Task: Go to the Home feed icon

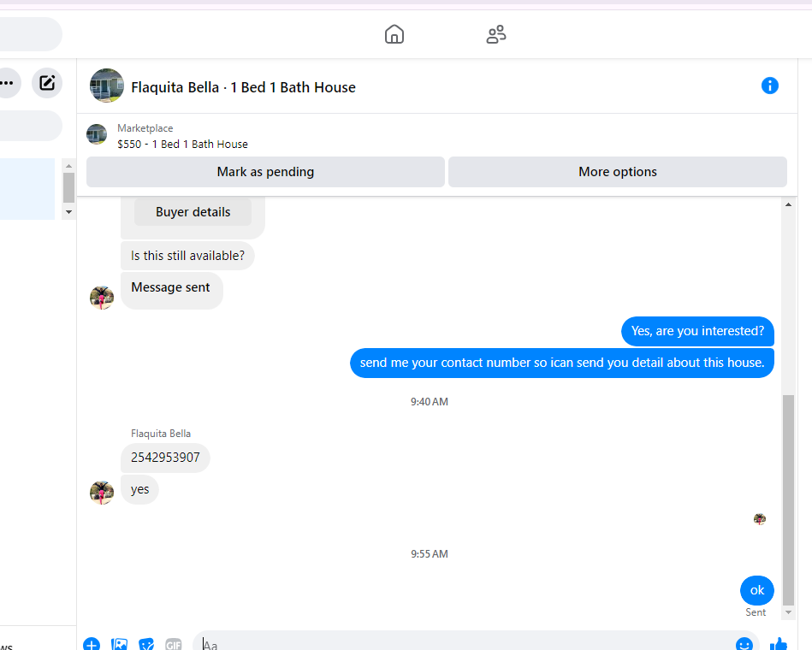Action: tap(394, 34)
